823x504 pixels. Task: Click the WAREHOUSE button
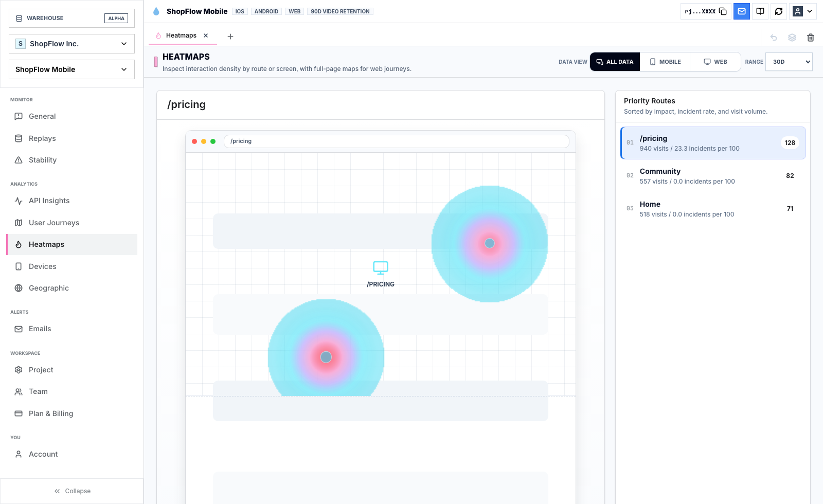coord(71,18)
